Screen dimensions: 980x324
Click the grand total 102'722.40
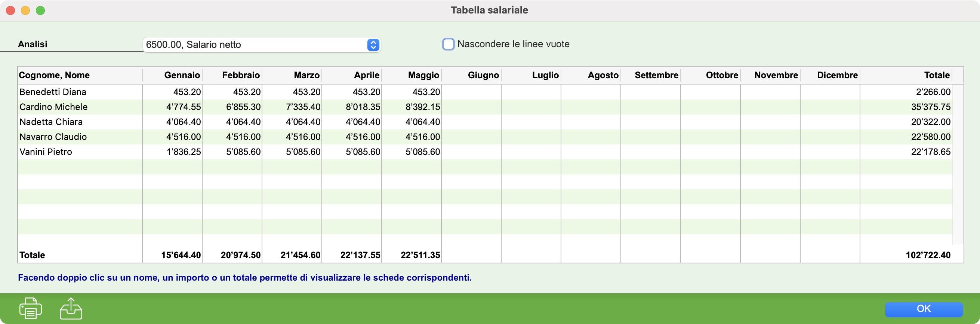[x=928, y=255]
